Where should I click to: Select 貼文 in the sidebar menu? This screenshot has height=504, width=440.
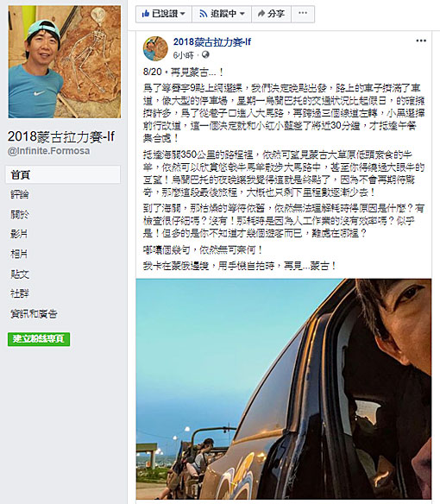tap(20, 274)
